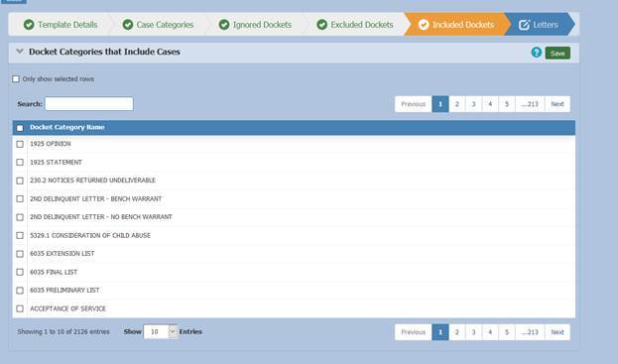The width and height of the screenshot is (618, 364).
Task: Tick 2ND DELINQUENT LETTER - NO BENCH WARRANT checkbox
Action: point(20,217)
